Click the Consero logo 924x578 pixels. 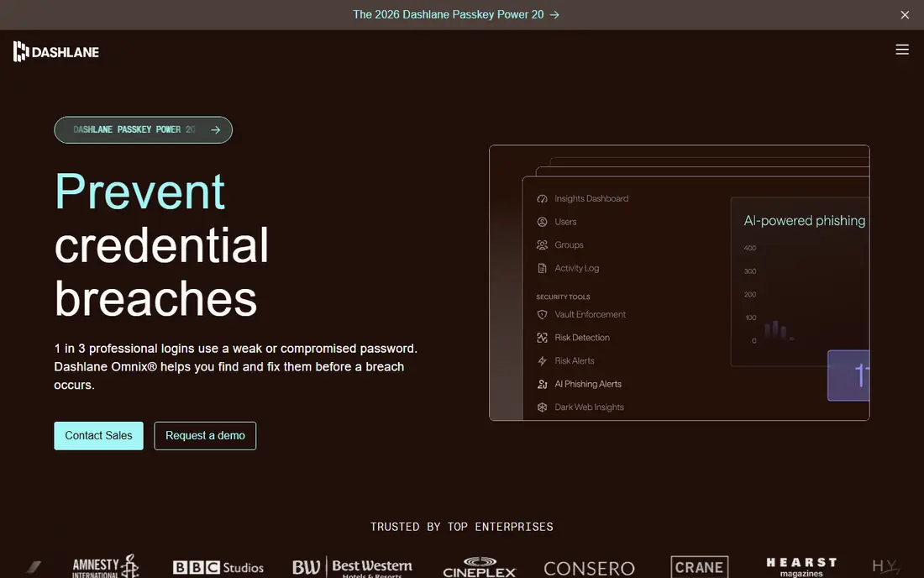click(x=590, y=569)
